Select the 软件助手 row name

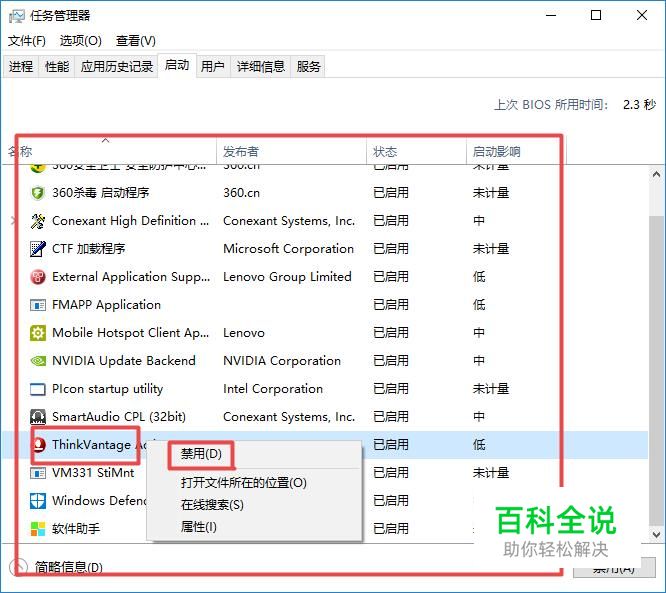76,529
